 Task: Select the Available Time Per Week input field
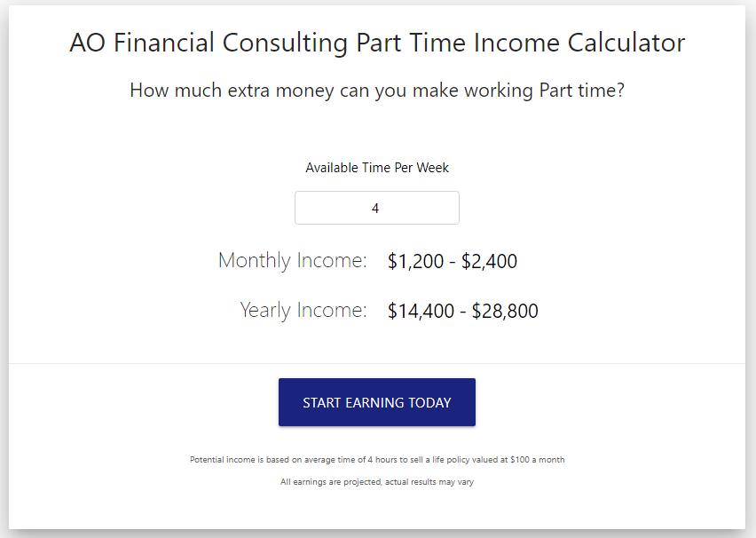point(376,207)
